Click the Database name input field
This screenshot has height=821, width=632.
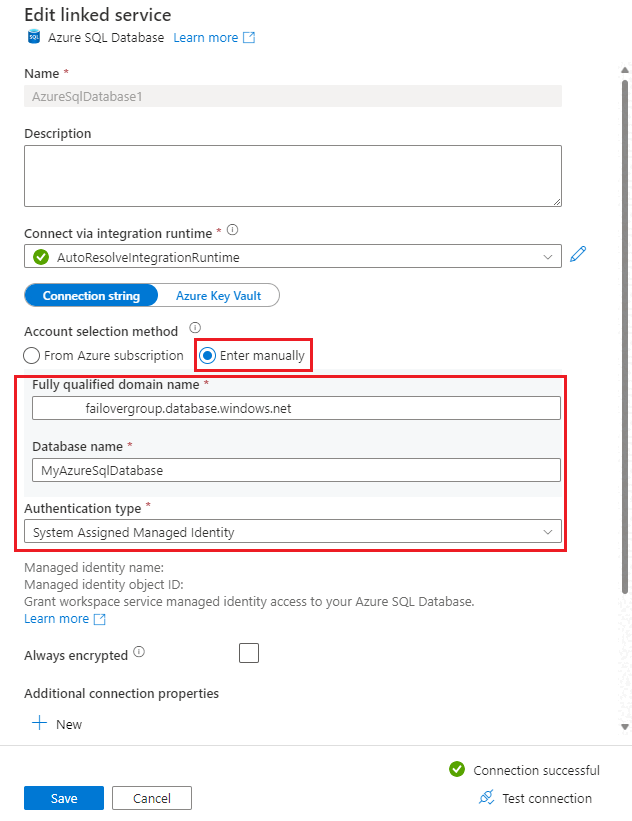295,470
